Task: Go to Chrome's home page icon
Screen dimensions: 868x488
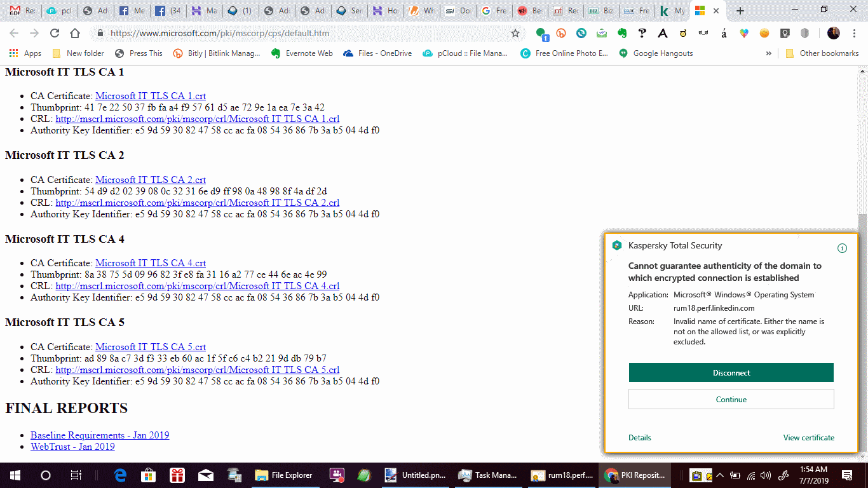Action: [x=75, y=33]
